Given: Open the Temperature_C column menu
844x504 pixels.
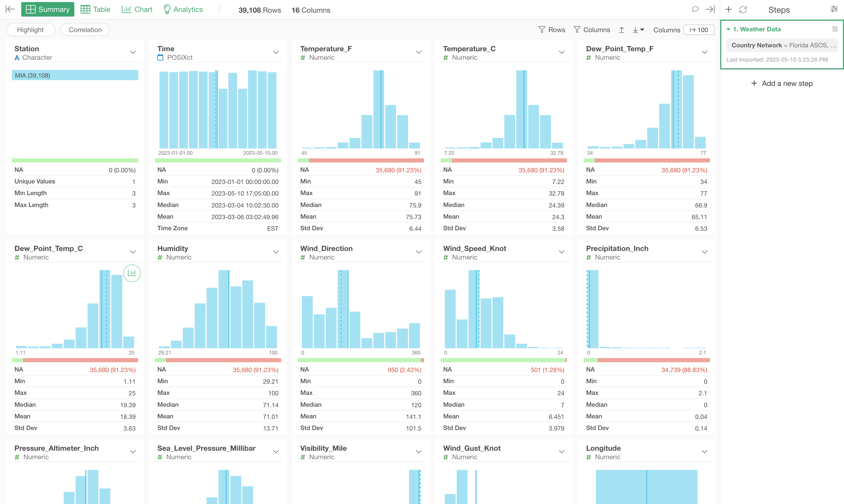Looking at the screenshot, I should pyautogui.click(x=562, y=52).
